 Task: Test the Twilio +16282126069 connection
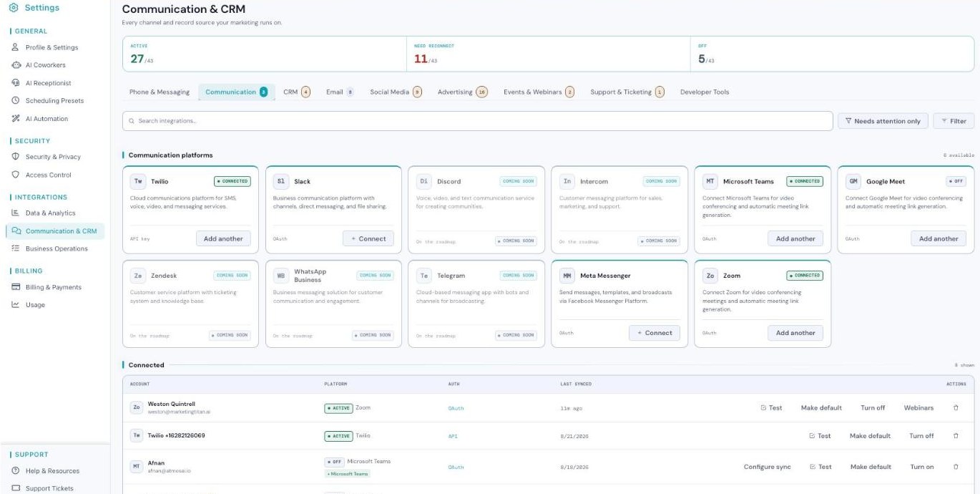pos(820,435)
